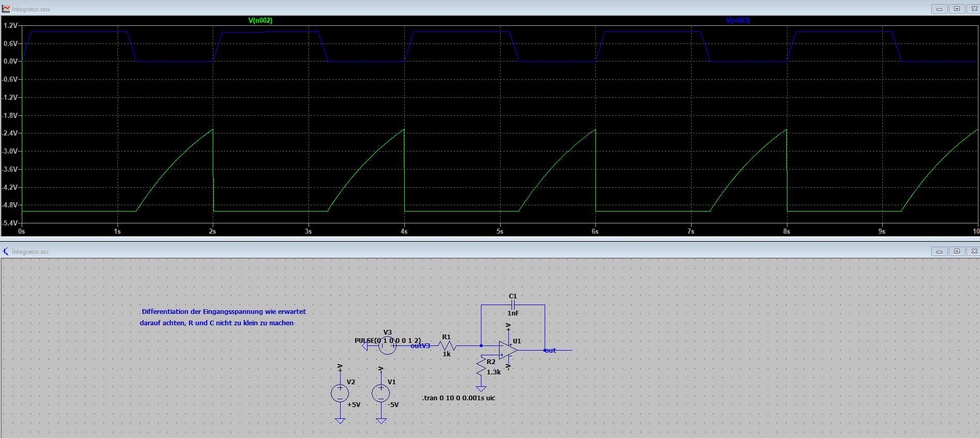The image size is (980, 438).
Task: Close the Integrator.raw waveform window
Action: [973, 9]
